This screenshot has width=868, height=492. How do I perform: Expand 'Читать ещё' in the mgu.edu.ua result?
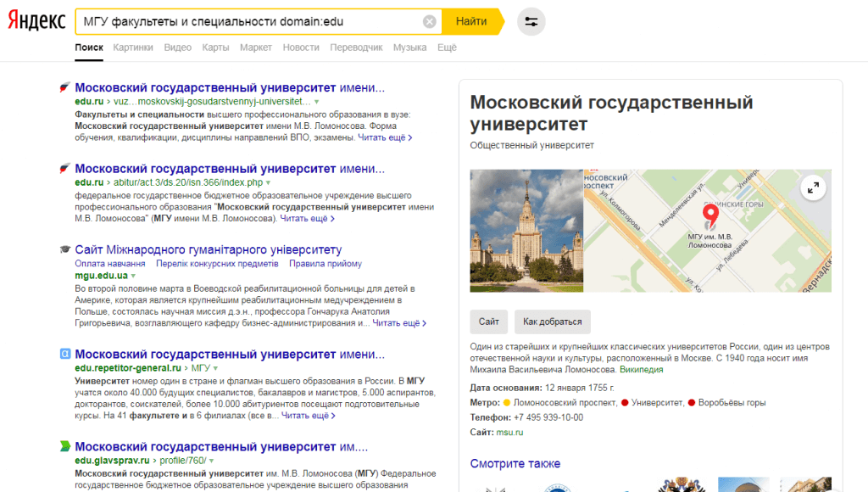(x=399, y=322)
